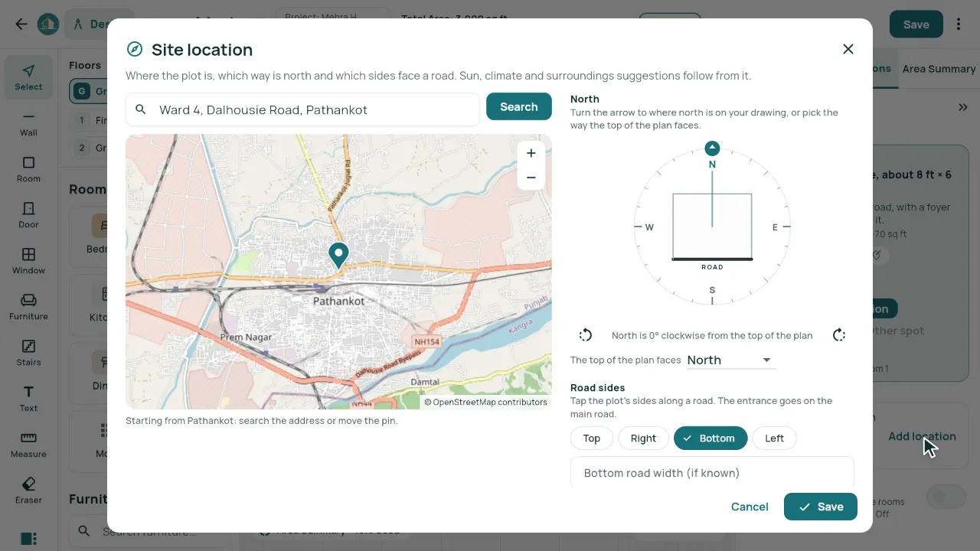The image size is (980, 551).
Task: Rotate north counterclockwise
Action: (586, 335)
